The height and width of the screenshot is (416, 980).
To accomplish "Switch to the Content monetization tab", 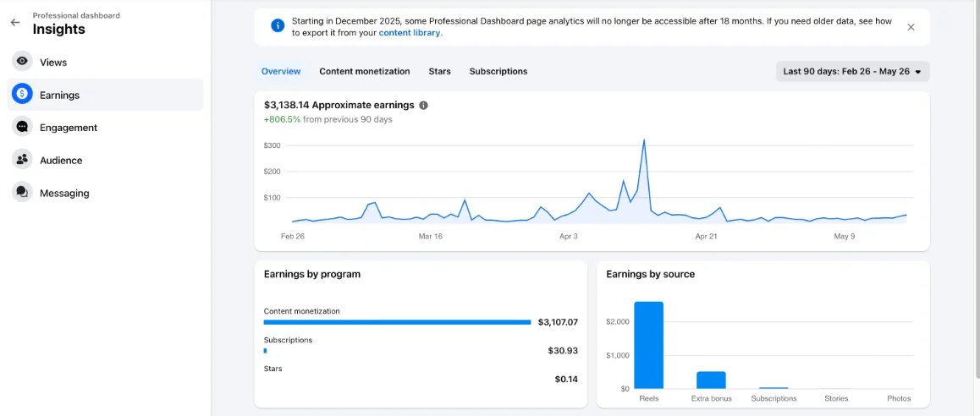I will point(365,71).
